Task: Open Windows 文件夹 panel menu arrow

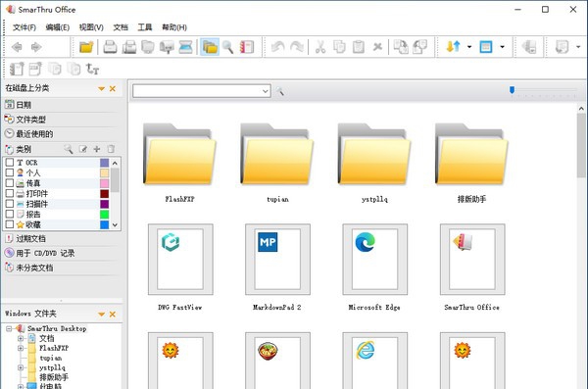Action: [101, 315]
